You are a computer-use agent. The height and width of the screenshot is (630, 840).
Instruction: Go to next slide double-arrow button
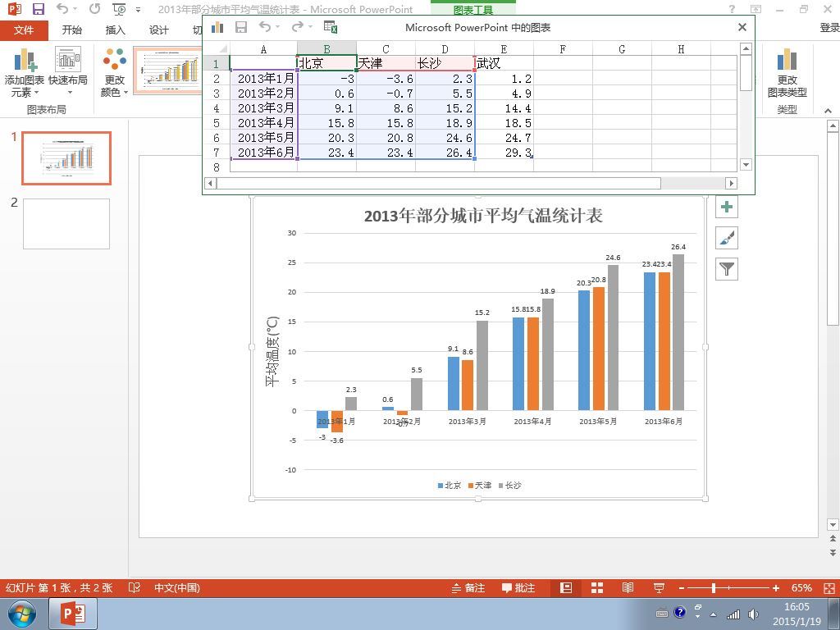coord(833,552)
